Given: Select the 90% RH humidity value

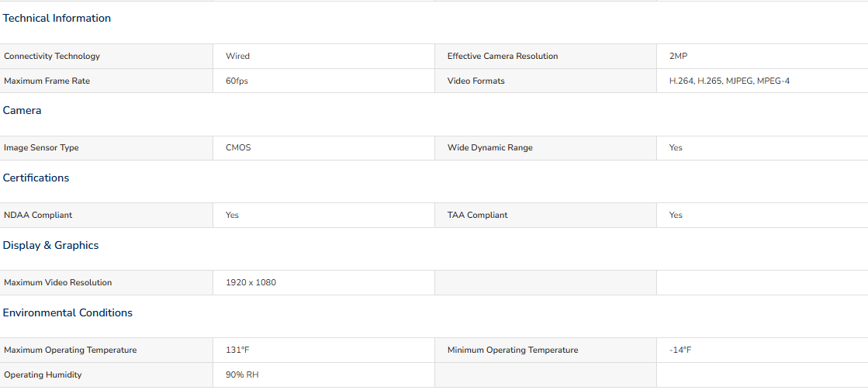Looking at the screenshot, I should (242, 375).
